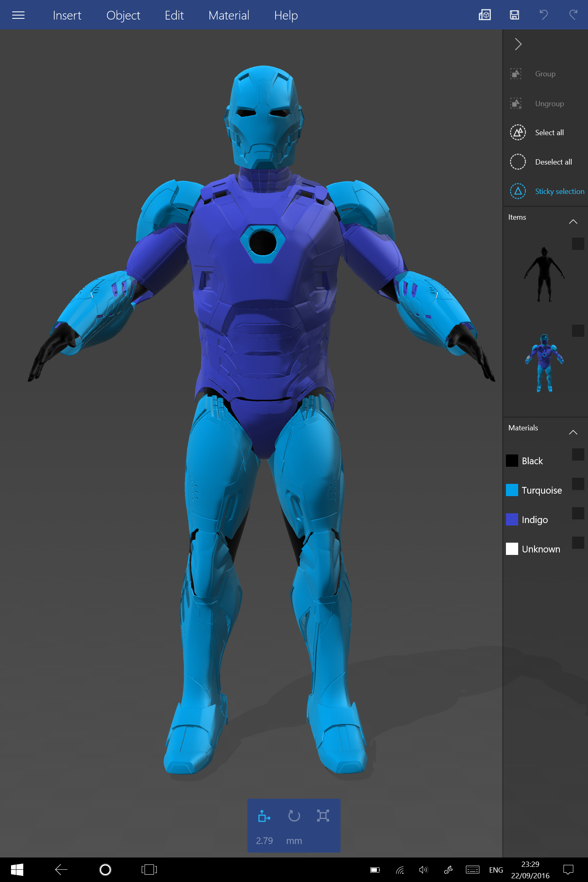Click the taskbar Back arrow
The height and width of the screenshot is (882, 588).
pos(61,870)
